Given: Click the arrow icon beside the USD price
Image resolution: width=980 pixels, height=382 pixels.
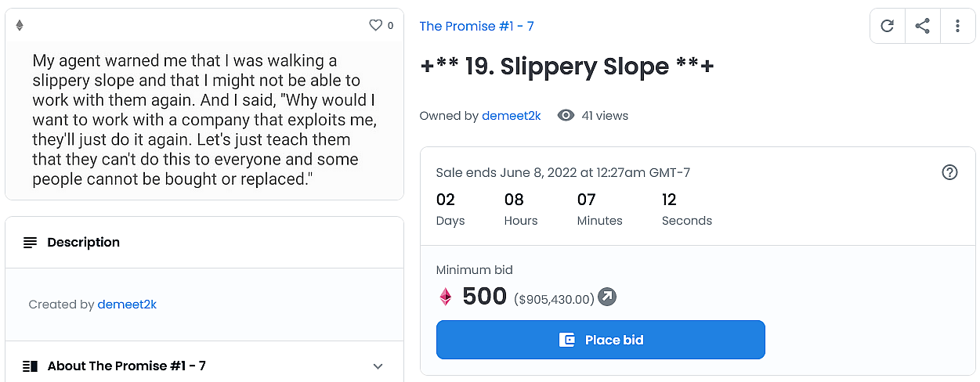Looking at the screenshot, I should 607,297.
